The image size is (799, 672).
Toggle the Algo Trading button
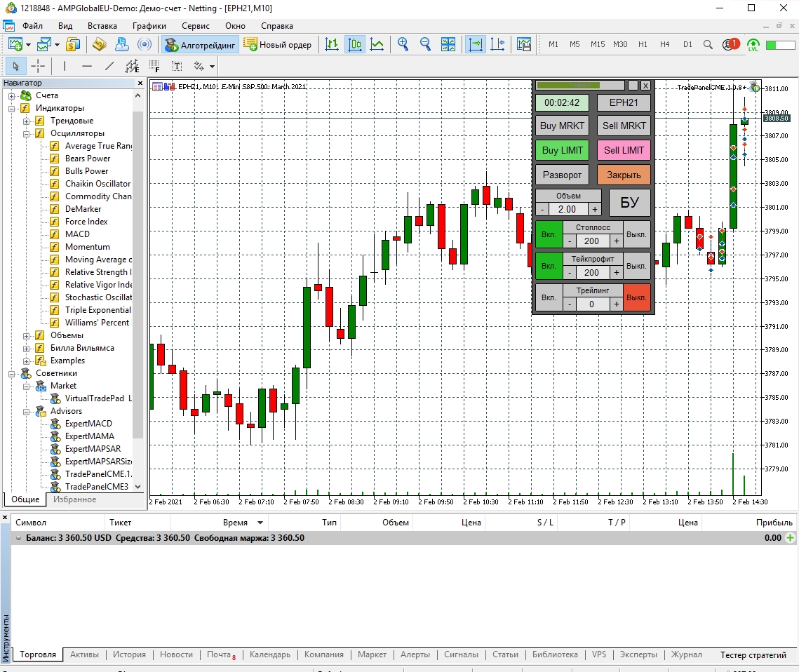(x=200, y=45)
